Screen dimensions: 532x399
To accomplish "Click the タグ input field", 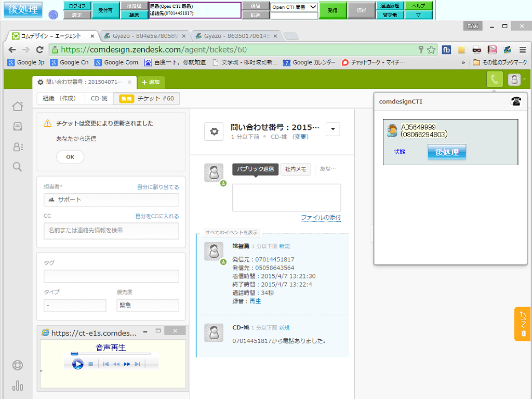I will click(x=111, y=276).
